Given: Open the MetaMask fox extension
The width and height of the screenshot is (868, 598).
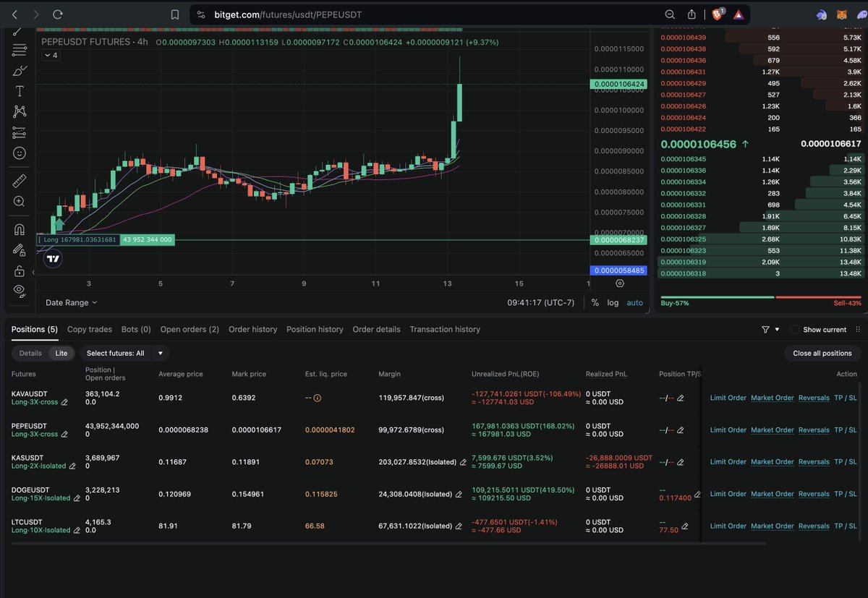Looking at the screenshot, I should click(x=841, y=14).
